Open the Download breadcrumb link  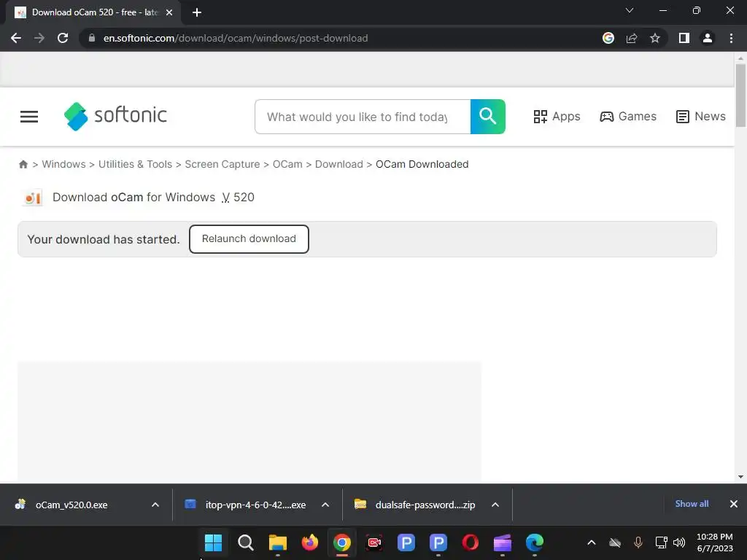tap(338, 164)
